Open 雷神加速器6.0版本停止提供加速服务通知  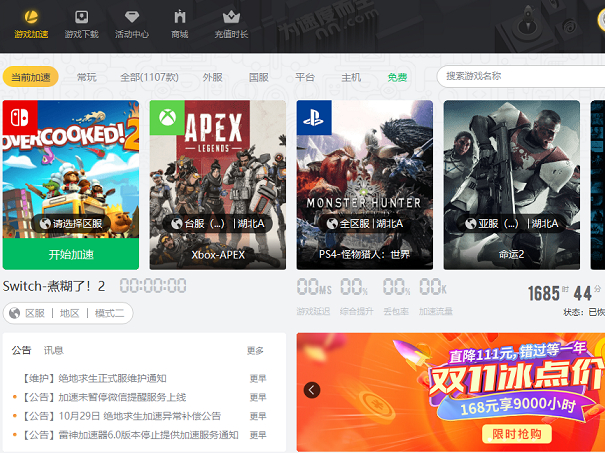(130, 435)
